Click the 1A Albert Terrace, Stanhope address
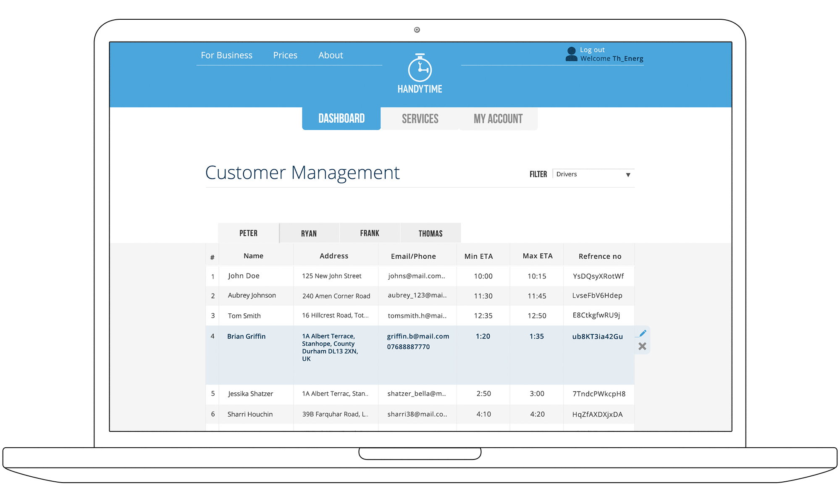 click(330, 347)
